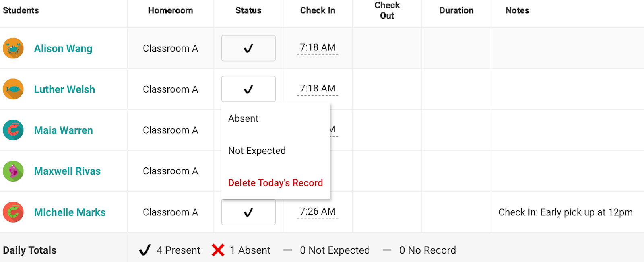Open Alison Wang's student profile link

63,48
